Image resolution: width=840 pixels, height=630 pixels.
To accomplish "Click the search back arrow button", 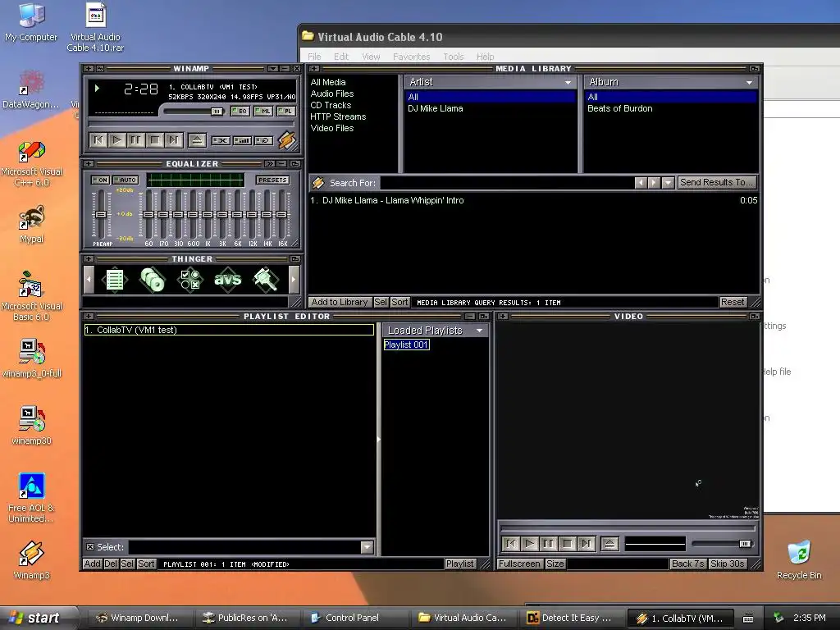I will point(641,183).
